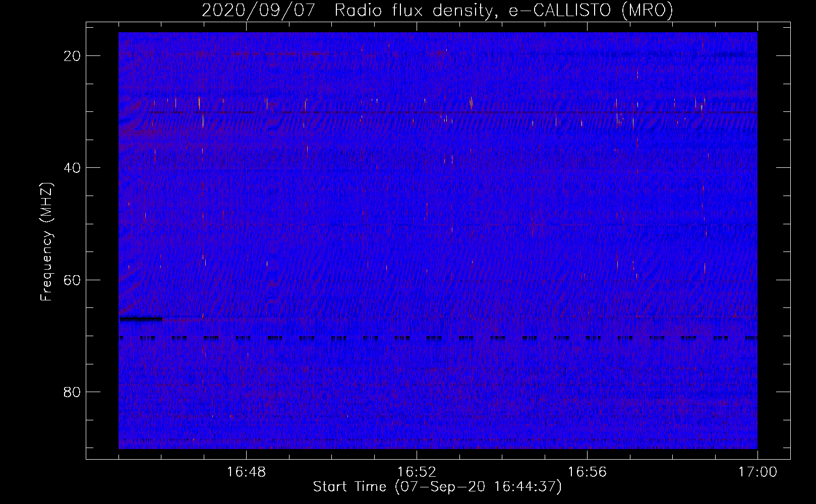Click the frequency tick label '80'
This screenshot has width=816, height=504.
point(72,392)
